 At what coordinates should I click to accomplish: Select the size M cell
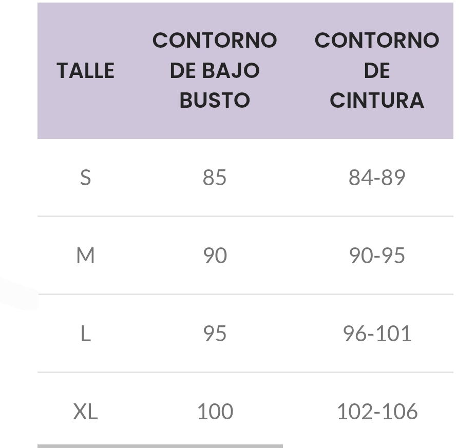85,256
